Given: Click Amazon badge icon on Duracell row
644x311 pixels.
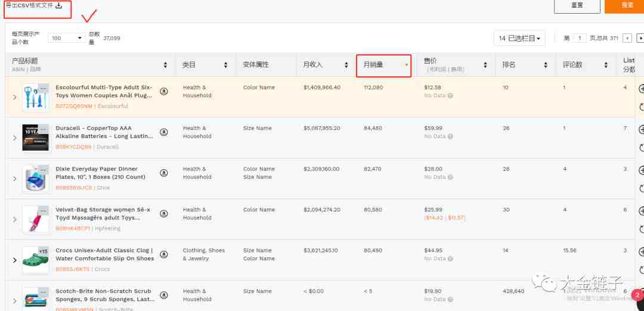Looking at the screenshot, I should click(164, 132).
